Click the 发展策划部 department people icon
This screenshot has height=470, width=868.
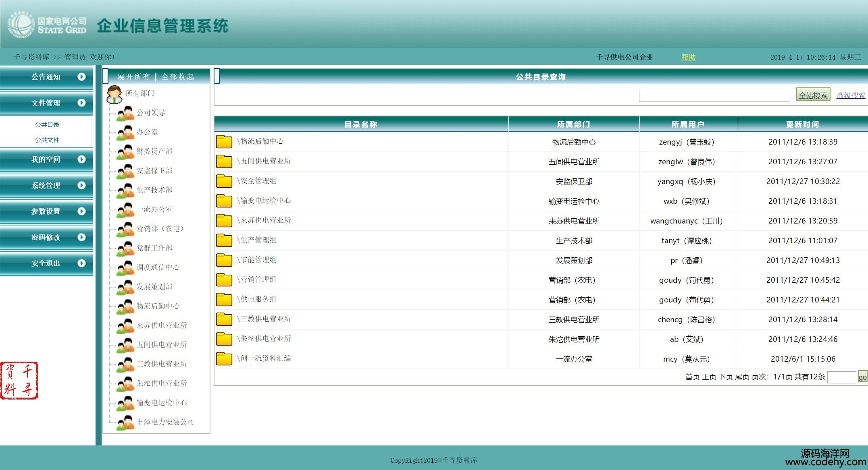coord(125,287)
